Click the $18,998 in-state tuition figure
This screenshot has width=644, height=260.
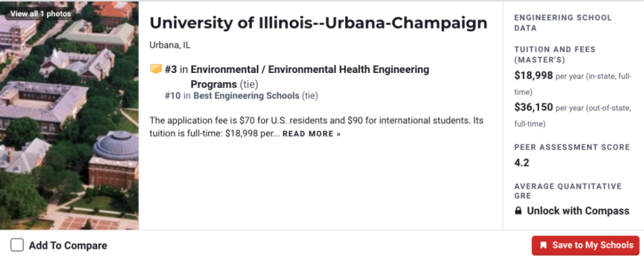[533, 75]
